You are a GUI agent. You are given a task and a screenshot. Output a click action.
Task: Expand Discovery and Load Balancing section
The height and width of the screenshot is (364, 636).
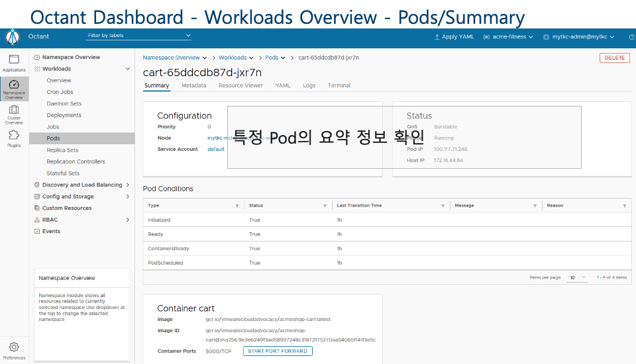[x=128, y=185]
